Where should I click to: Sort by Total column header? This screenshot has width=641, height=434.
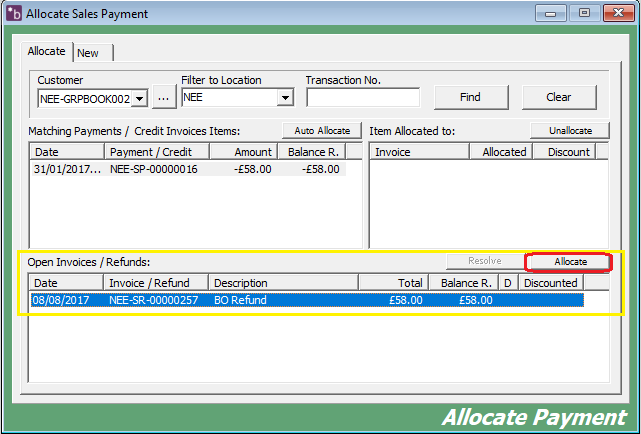(394, 283)
